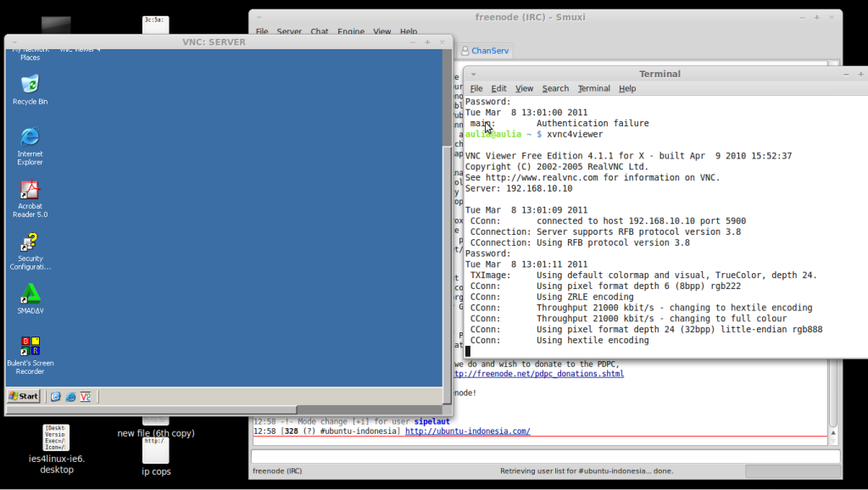Click the 'xvnc4viewer' command in the terminal
Image resolution: width=868 pixels, height=490 pixels.
575,134
